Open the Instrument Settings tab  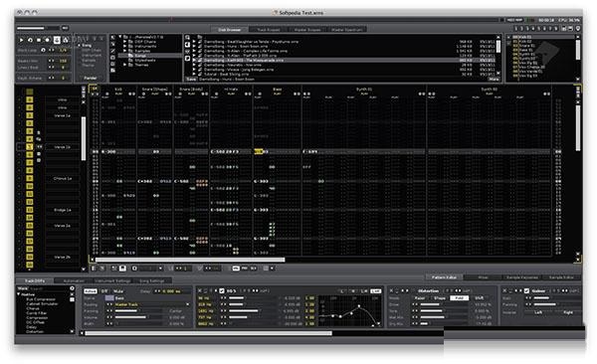pyautogui.click(x=112, y=281)
